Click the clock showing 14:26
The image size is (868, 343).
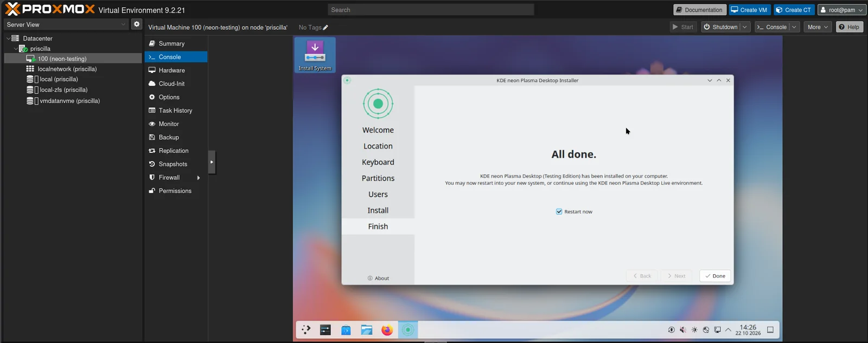click(x=748, y=329)
